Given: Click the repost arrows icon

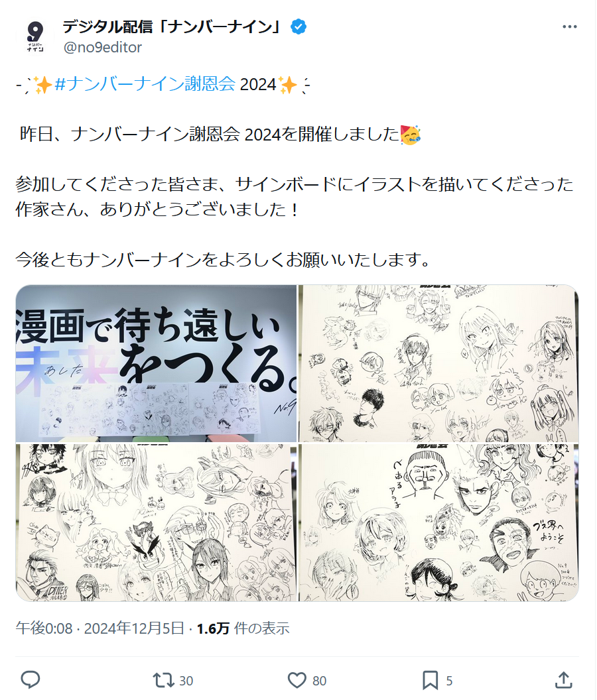Looking at the screenshot, I should point(163,680).
